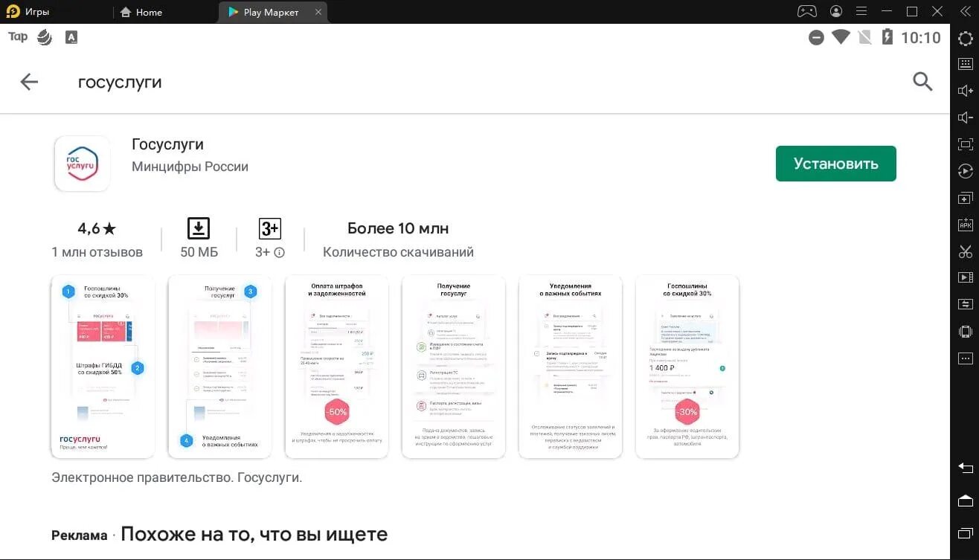Screen dimensions: 979x560
Task: Go to Android home in sidebar
Action: pyautogui.click(x=965, y=500)
